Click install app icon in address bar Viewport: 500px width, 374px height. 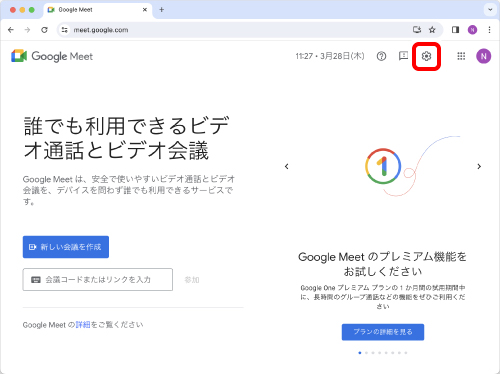(x=417, y=30)
